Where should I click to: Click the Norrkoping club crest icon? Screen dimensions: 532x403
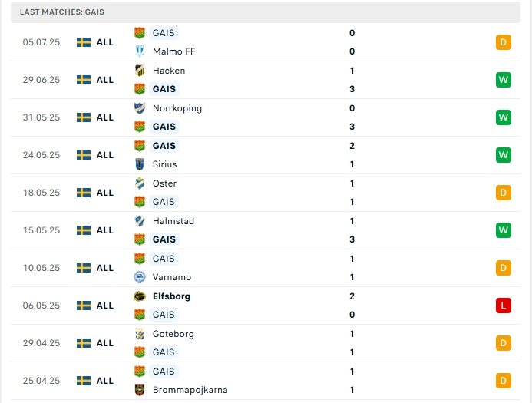(140, 108)
